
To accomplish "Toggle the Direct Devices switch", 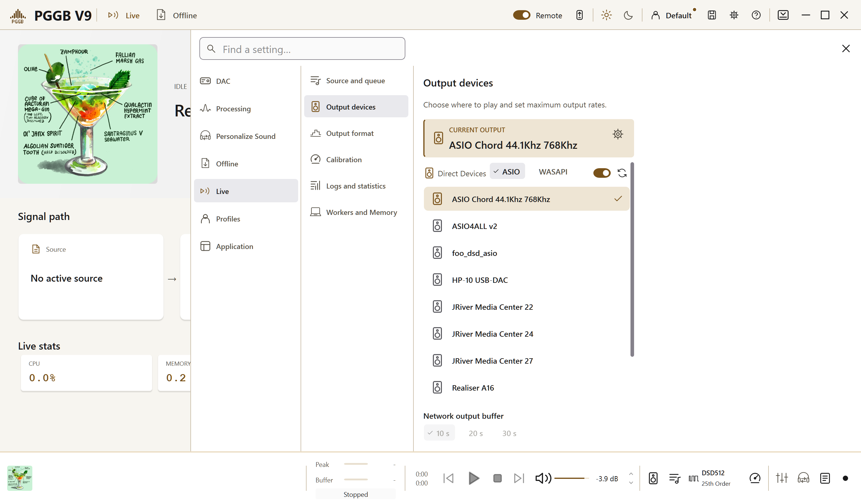I will pos(602,173).
